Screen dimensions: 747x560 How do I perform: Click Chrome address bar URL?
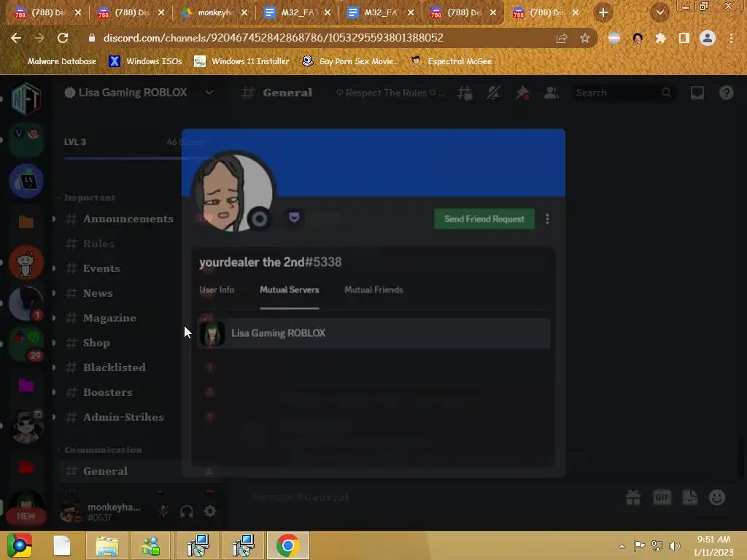coord(274,38)
